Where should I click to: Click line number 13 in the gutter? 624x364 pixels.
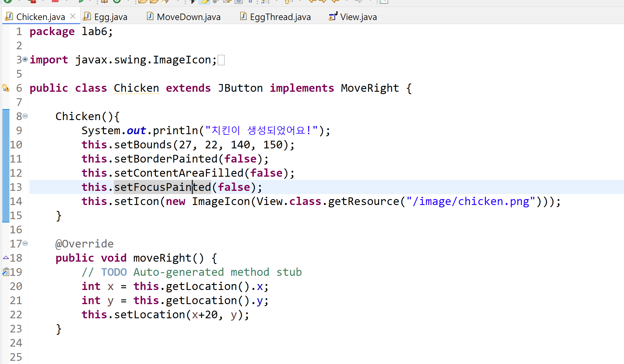click(16, 187)
